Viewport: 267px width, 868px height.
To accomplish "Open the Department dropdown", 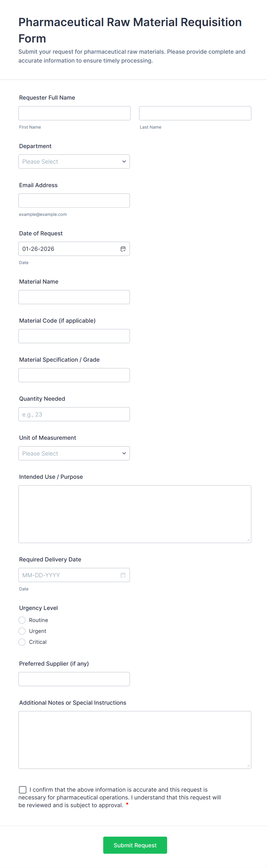I will click(x=74, y=161).
